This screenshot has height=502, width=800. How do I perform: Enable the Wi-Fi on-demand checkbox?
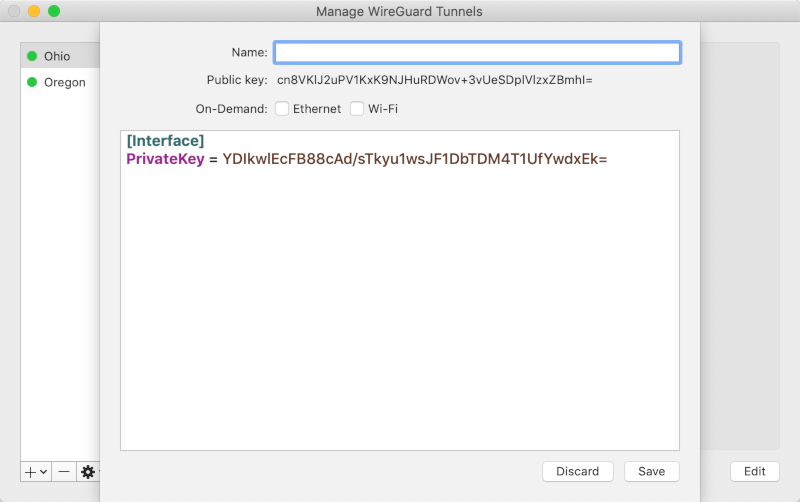pos(357,109)
